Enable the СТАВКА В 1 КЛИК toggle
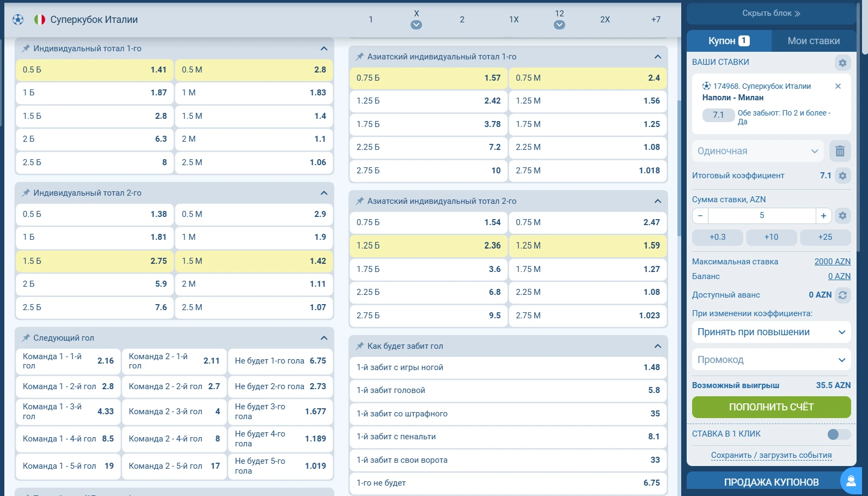868x496 pixels. 838,434
